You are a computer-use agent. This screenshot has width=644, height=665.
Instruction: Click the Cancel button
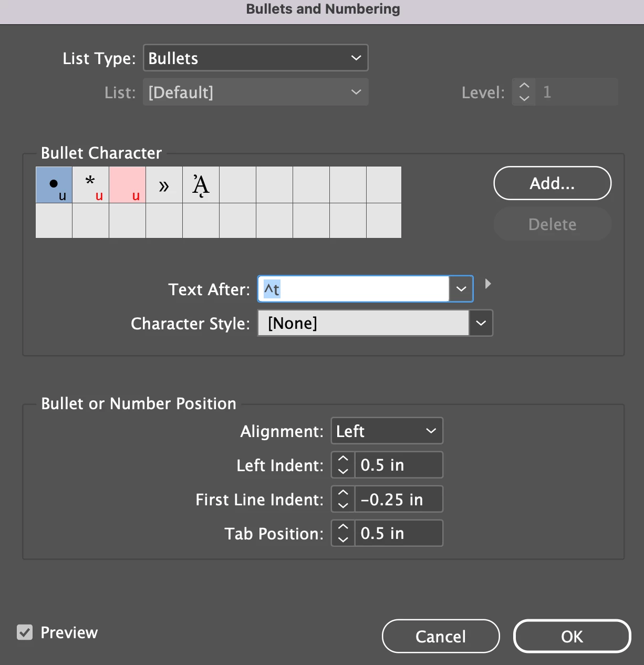pos(441,636)
